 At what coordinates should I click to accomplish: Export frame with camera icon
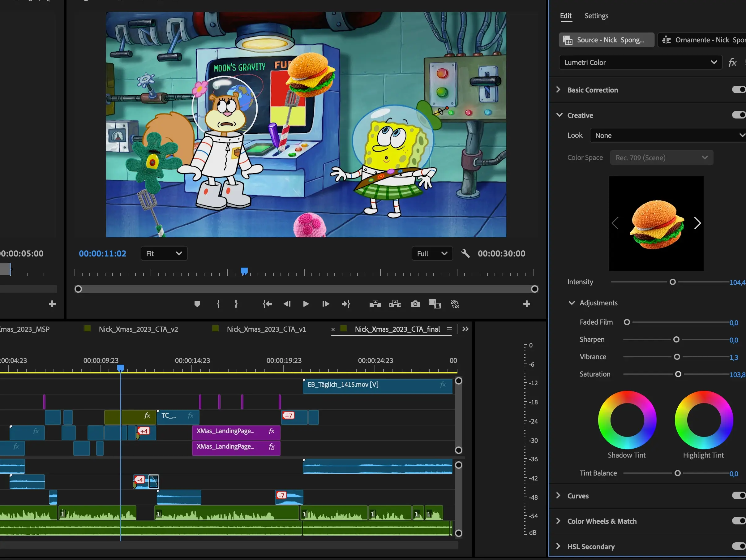(415, 304)
